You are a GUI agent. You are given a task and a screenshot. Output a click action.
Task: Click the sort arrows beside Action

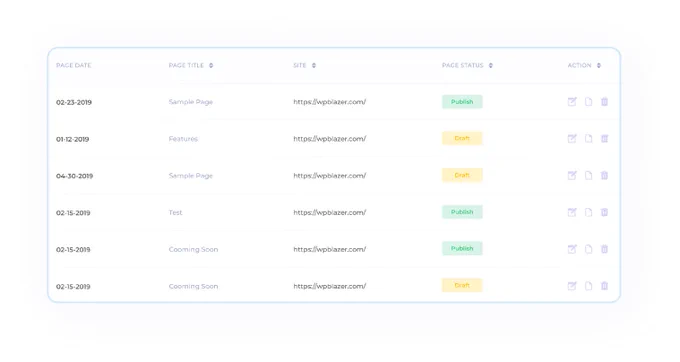coord(598,65)
